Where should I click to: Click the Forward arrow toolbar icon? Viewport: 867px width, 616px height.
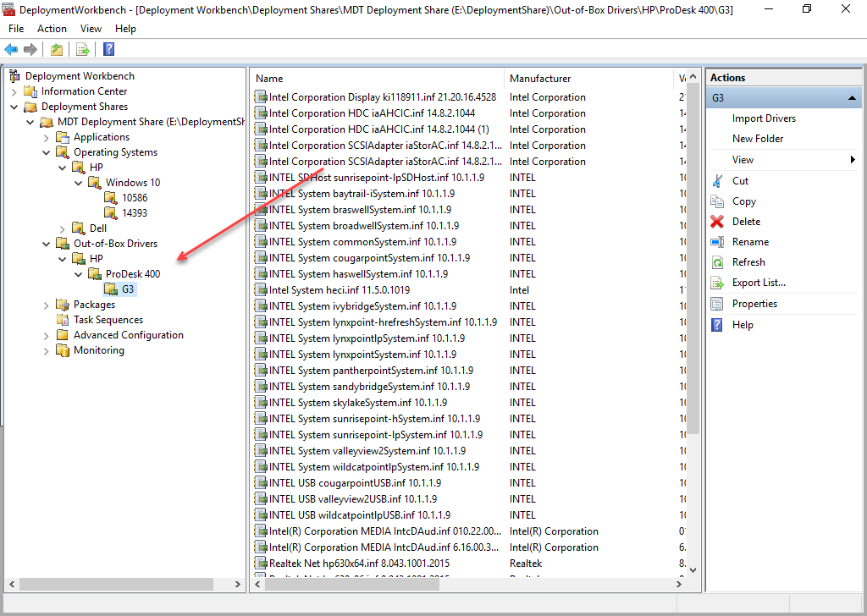click(30, 49)
